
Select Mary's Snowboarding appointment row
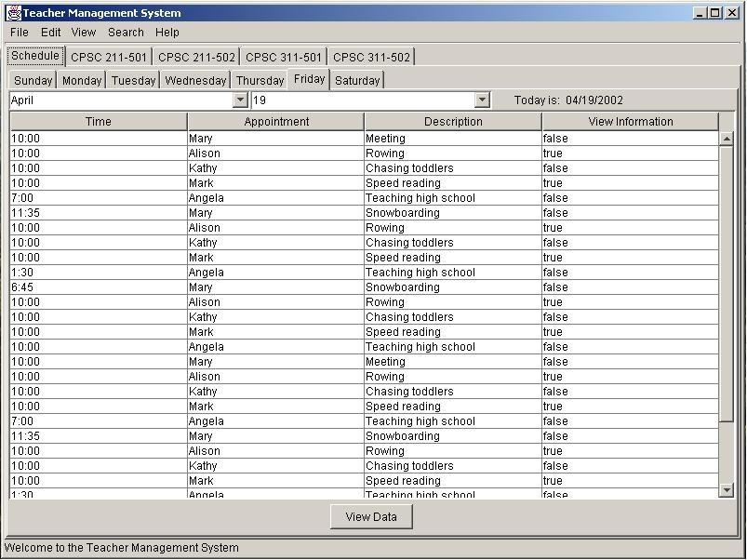279,212
